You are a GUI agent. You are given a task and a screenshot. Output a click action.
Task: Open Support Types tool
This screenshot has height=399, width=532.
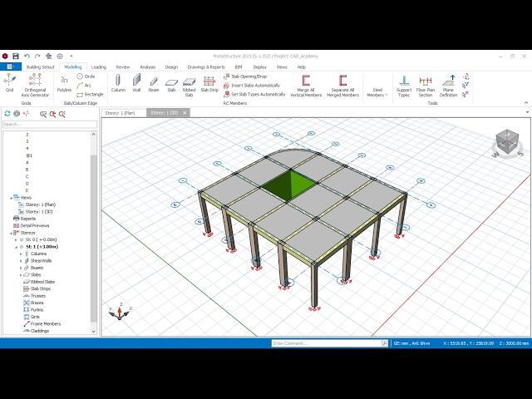[x=404, y=86]
